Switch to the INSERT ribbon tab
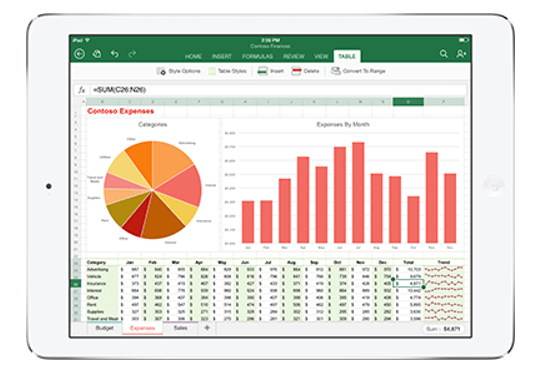Viewport: 542px width, 376px height. 222,56
